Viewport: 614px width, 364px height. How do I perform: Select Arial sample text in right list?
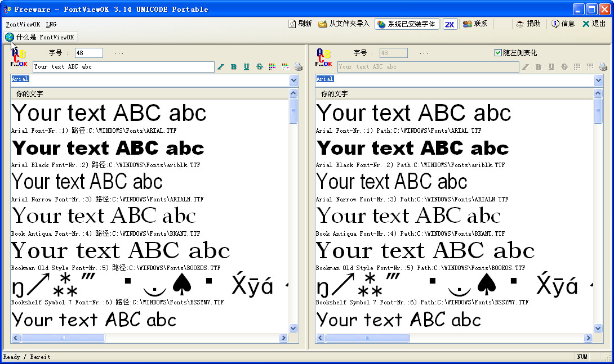[413, 114]
